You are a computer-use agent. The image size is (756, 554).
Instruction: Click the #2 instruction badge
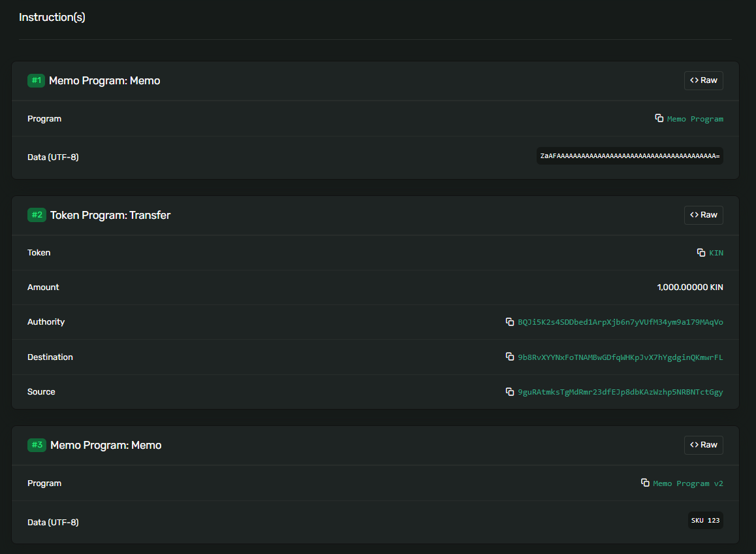tap(37, 215)
